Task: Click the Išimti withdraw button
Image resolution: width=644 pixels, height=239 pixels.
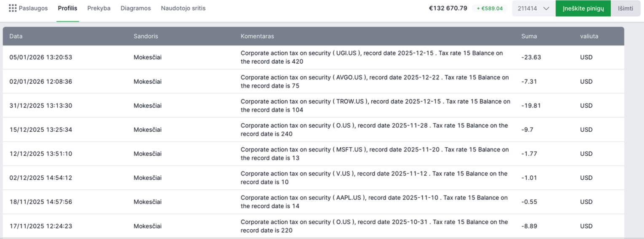Action: [x=625, y=8]
